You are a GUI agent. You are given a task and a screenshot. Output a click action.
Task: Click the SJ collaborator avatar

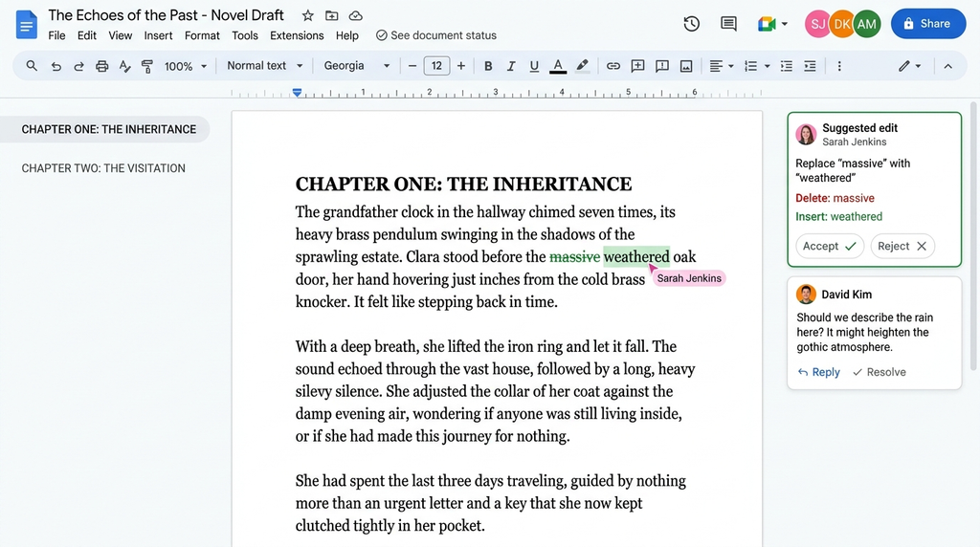[817, 24]
